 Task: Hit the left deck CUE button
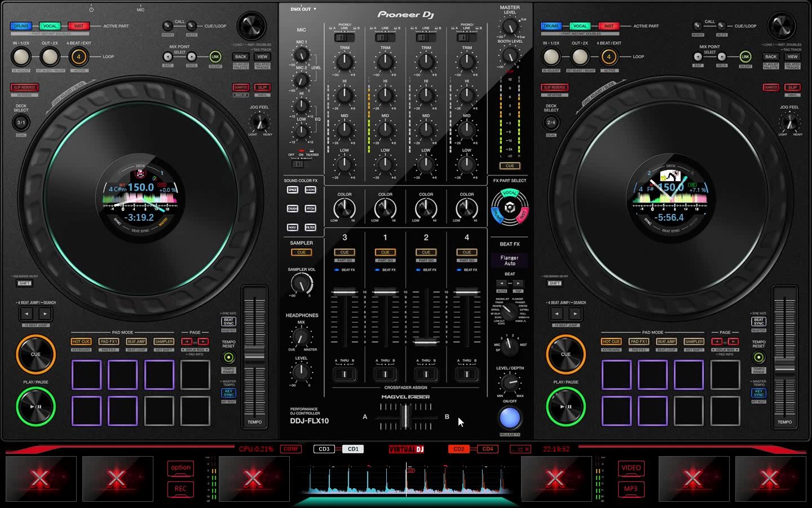pyautogui.click(x=36, y=354)
